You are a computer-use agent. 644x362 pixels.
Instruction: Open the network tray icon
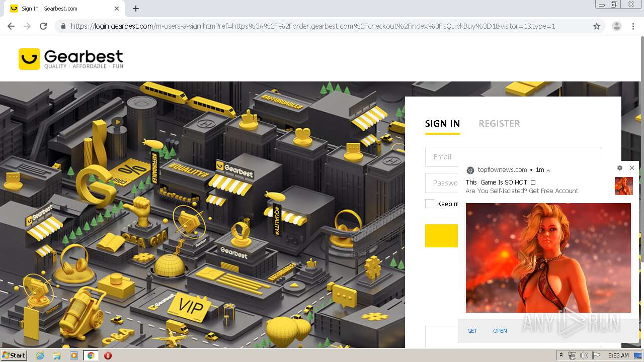[x=572, y=355]
